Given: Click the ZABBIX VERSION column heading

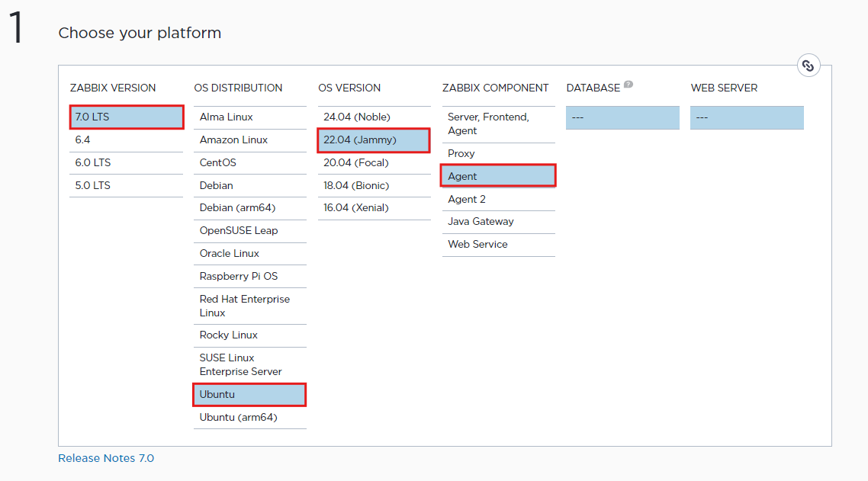Looking at the screenshot, I should (113, 88).
